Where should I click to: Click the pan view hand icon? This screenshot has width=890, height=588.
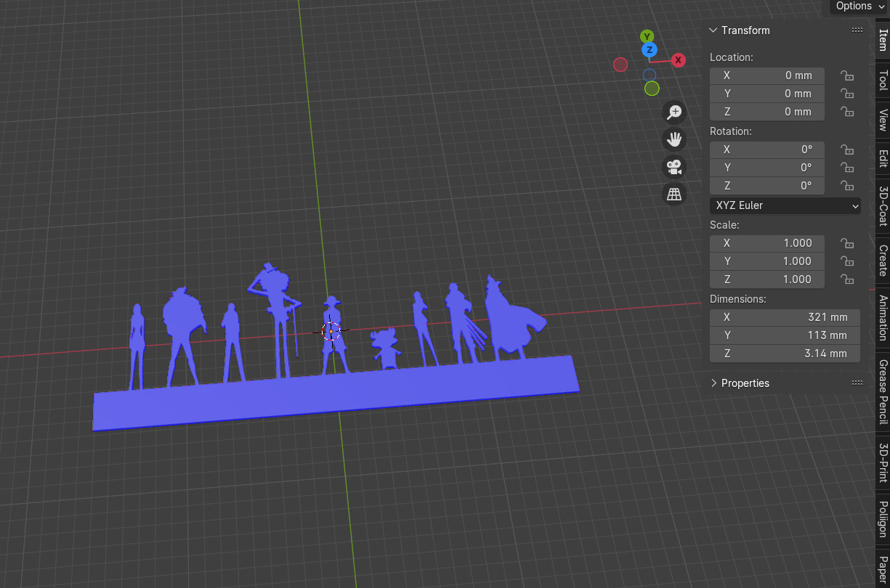[675, 139]
